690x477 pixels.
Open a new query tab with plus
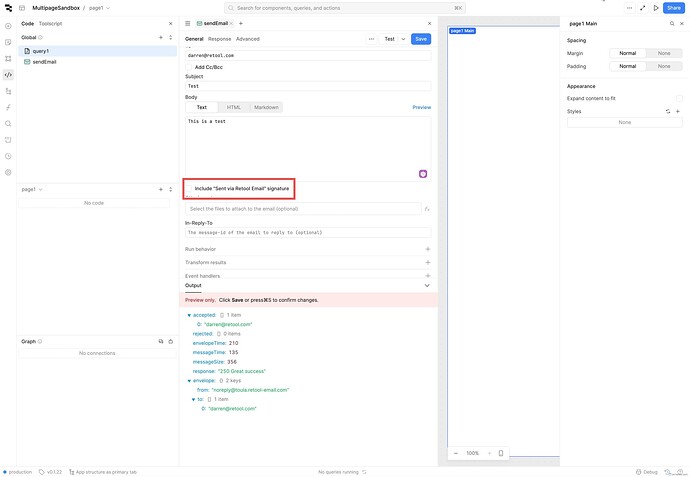[241, 23]
